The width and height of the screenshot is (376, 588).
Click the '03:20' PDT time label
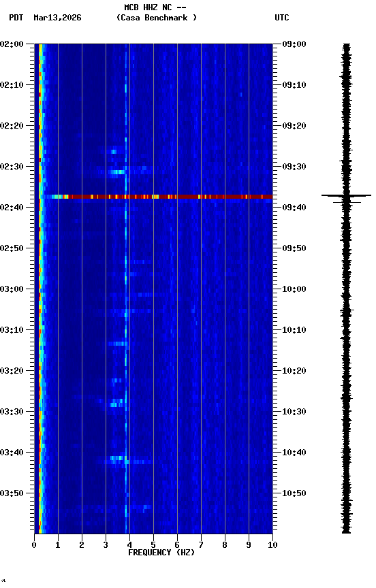tap(12, 371)
